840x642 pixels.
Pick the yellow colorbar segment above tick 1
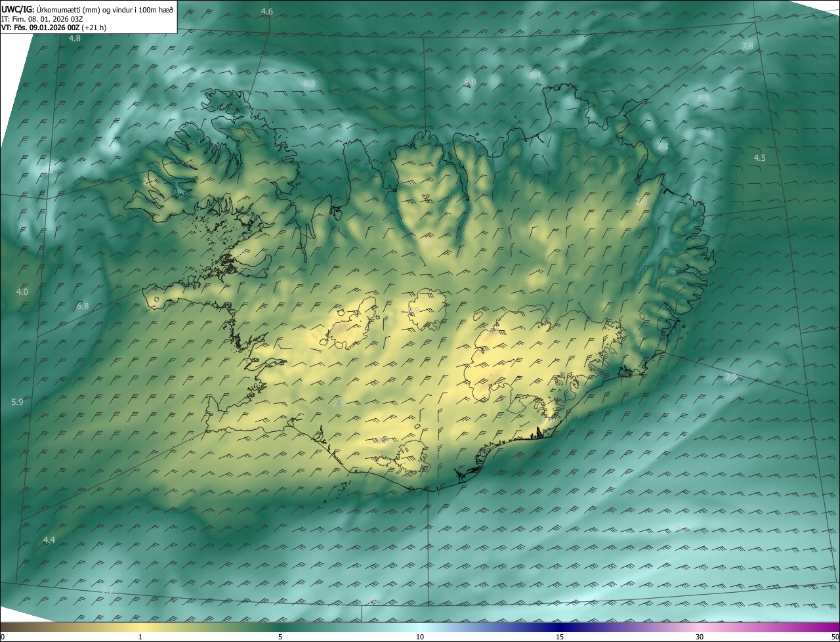click(140, 627)
